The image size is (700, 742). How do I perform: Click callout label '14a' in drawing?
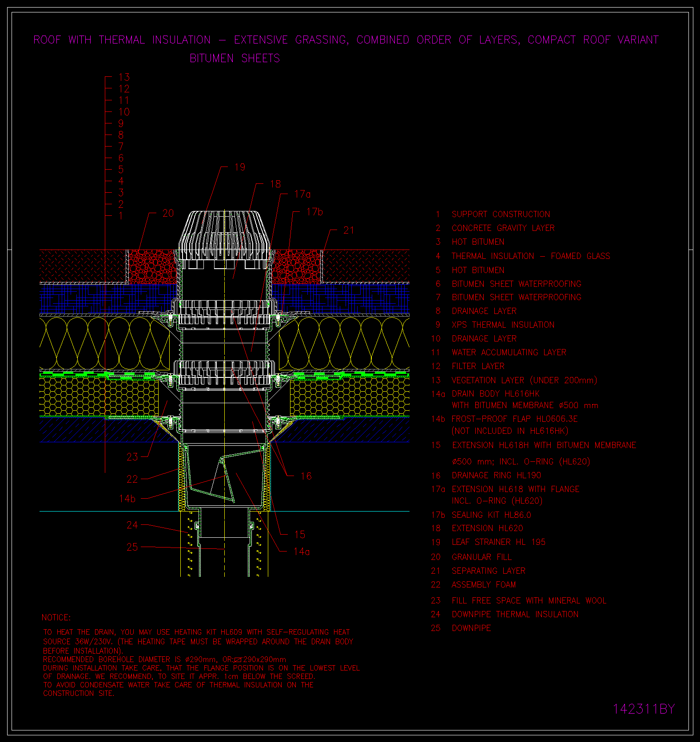click(302, 552)
